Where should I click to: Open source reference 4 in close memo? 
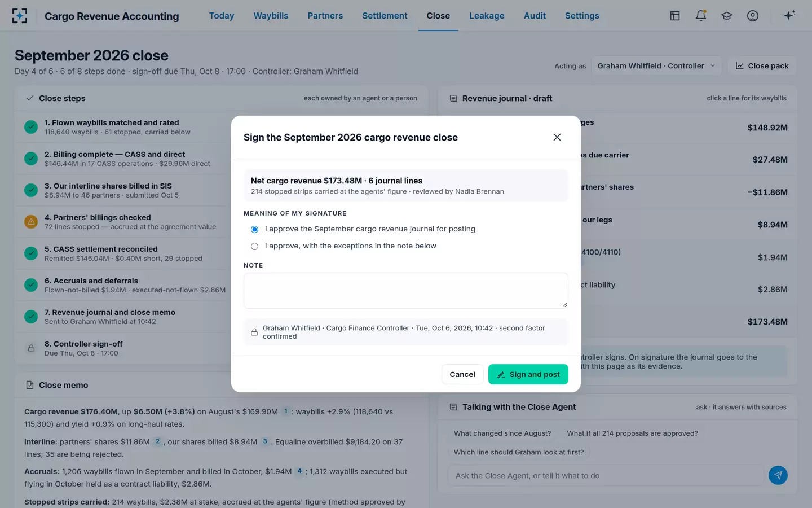[299, 471]
